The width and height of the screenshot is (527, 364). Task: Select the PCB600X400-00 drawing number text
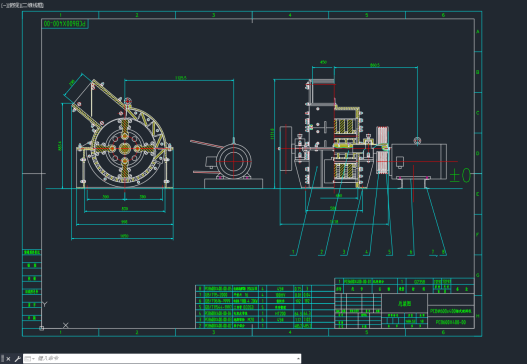click(x=451, y=322)
